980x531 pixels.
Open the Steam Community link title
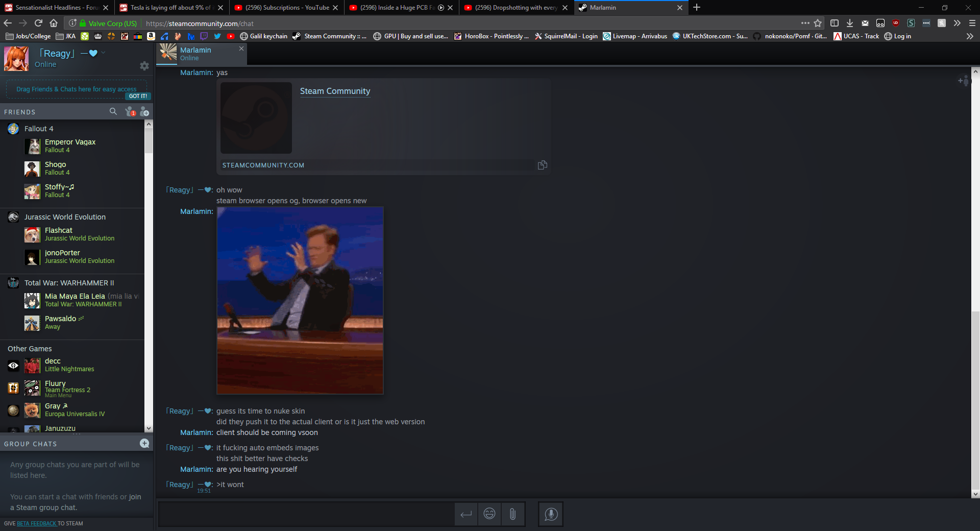(335, 91)
